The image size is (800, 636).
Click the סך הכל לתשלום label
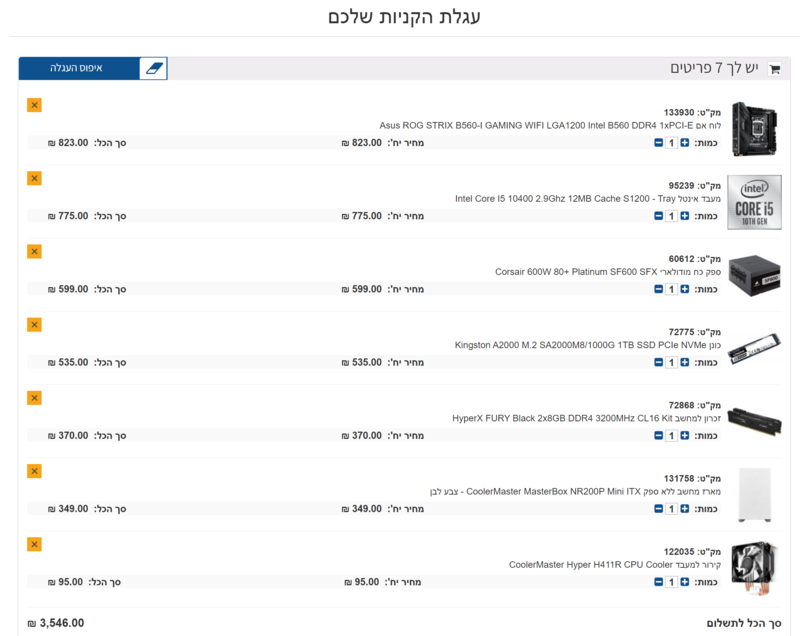pos(744,623)
